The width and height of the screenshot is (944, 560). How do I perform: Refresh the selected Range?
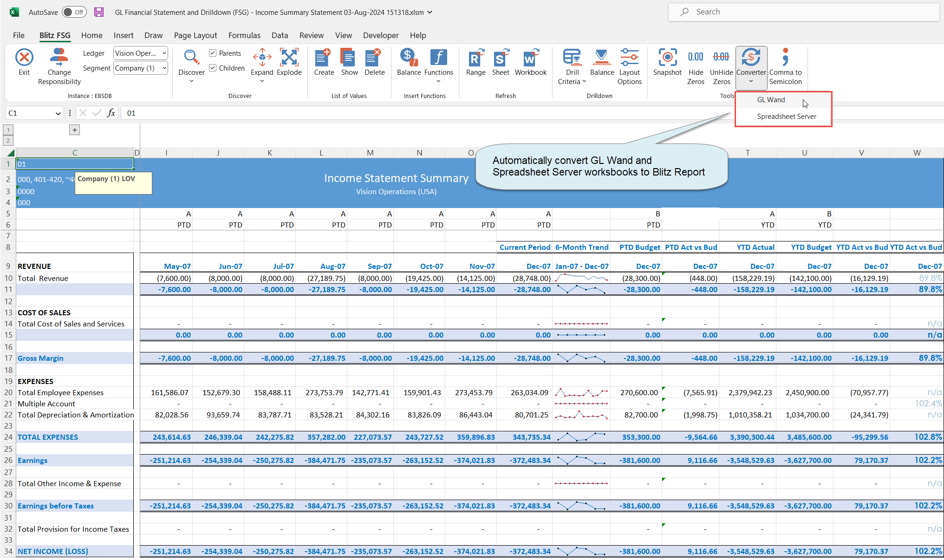pos(476,62)
